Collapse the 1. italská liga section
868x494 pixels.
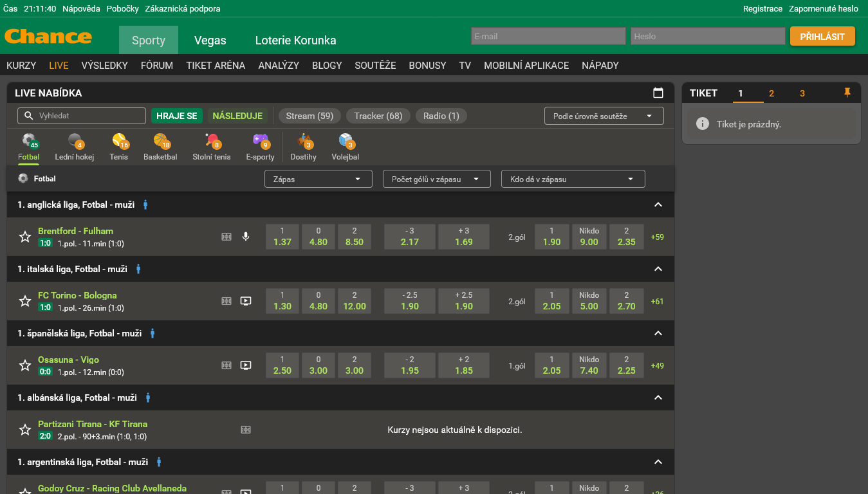pyautogui.click(x=658, y=269)
